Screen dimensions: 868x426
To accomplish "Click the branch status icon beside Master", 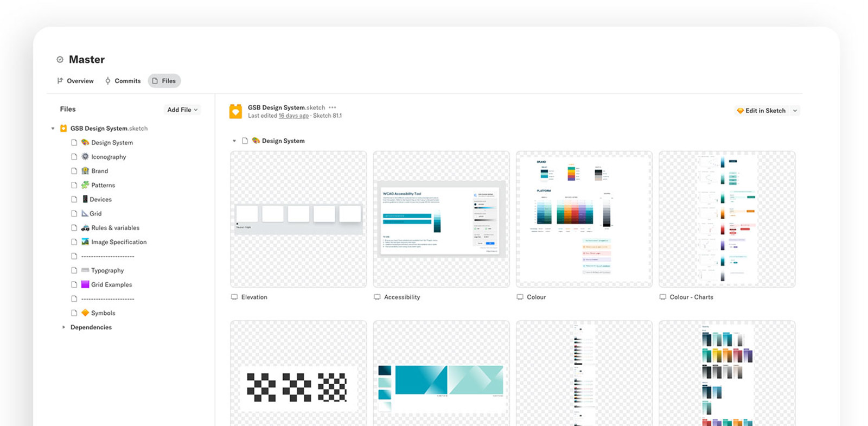I will tap(60, 60).
